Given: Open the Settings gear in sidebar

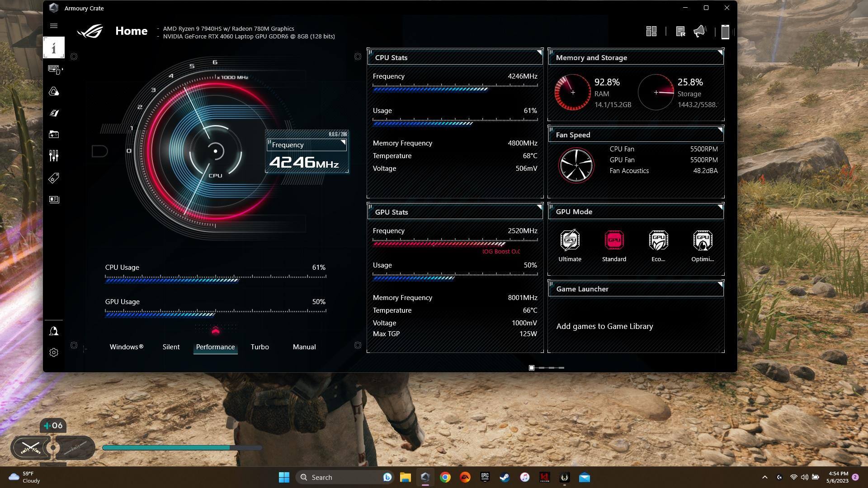Looking at the screenshot, I should [x=54, y=352].
